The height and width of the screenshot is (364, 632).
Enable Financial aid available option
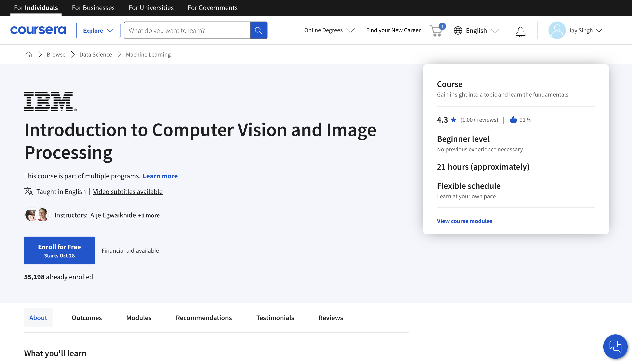130,250
